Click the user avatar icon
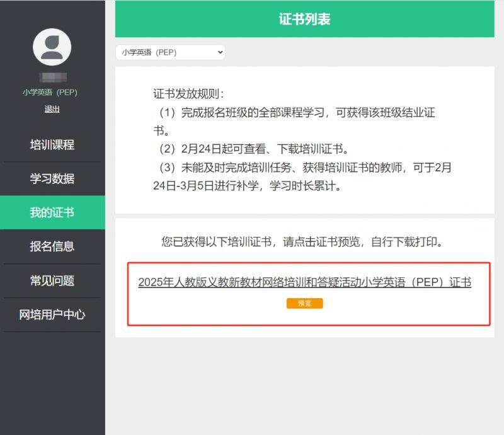The height and width of the screenshot is (435, 504). point(52,47)
